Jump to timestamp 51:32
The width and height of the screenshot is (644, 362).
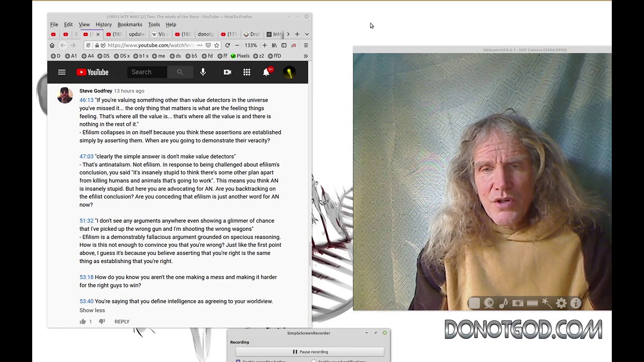coord(87,221)
